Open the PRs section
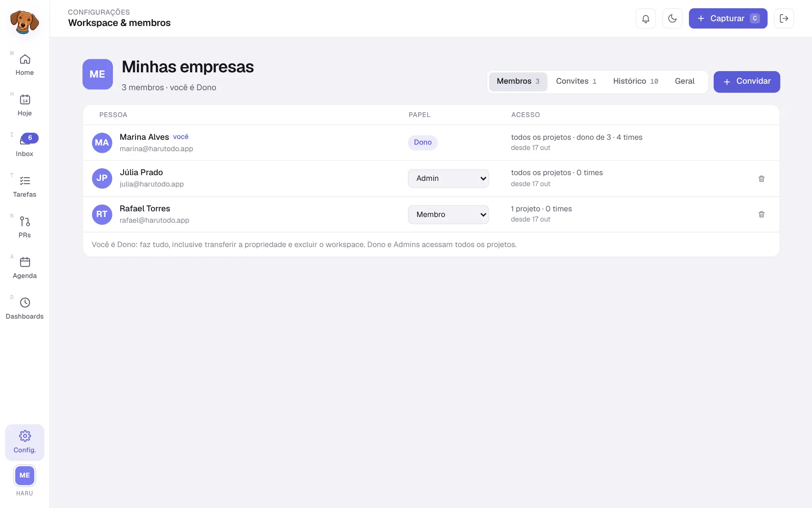812x508 pixels. pyautogui.click(x=25, y=228)
